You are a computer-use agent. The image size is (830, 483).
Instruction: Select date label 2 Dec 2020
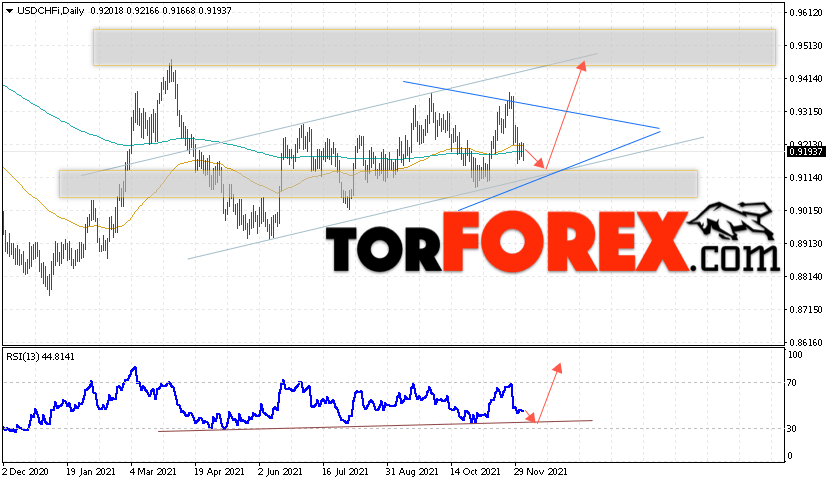pos(25,471)
